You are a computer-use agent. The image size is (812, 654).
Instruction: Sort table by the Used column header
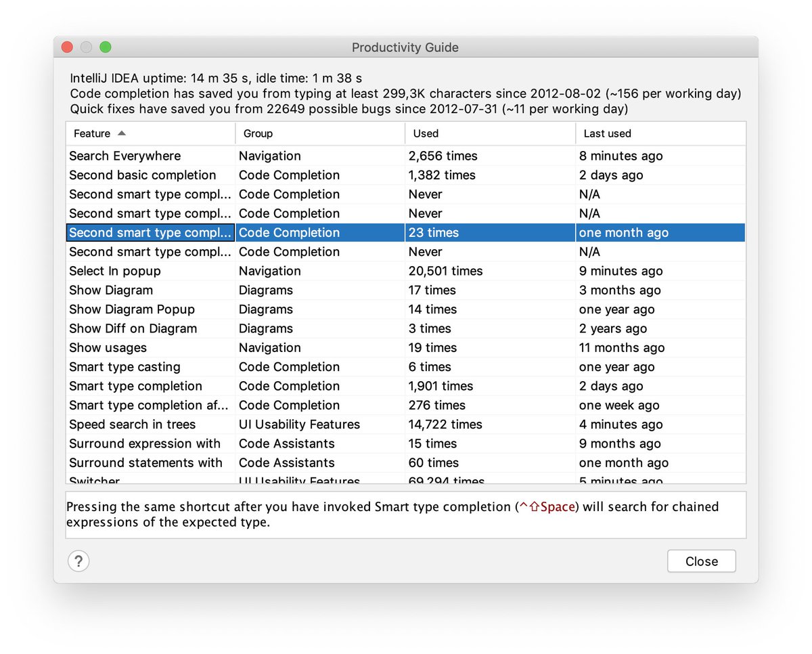[490, 133]
